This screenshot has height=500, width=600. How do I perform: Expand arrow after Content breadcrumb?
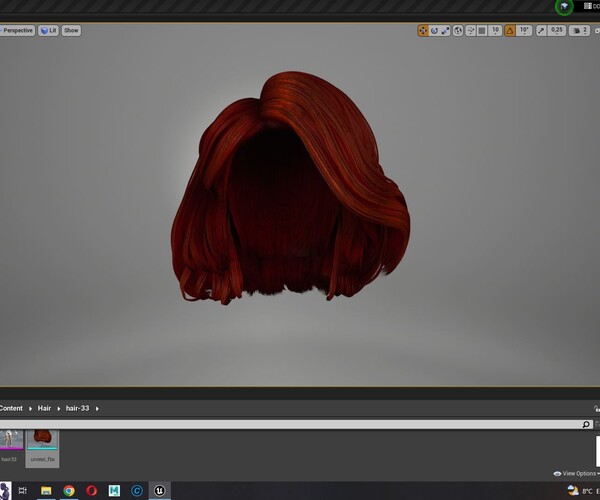pyautogui.click(x=30, y=409)
